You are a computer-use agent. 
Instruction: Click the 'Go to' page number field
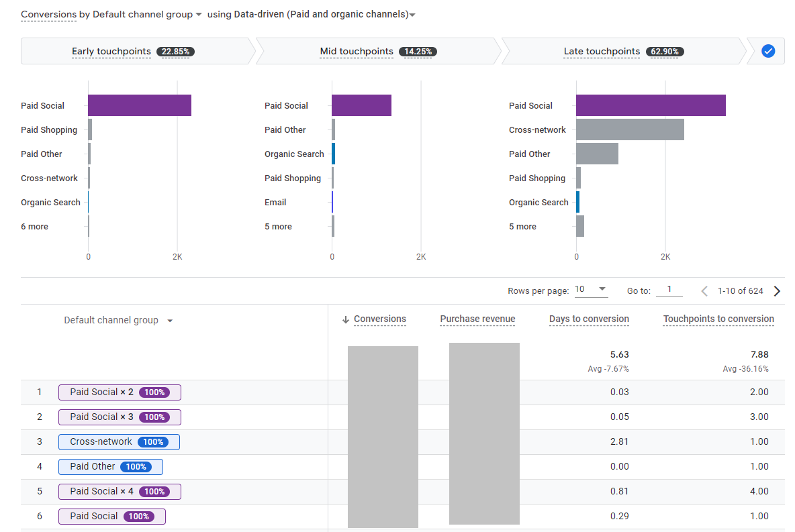[x=669, y=289]
